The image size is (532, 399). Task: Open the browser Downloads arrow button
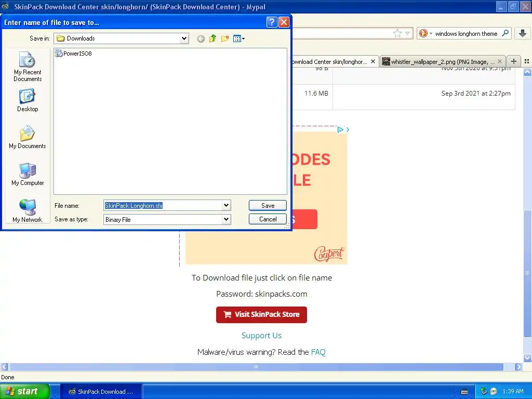pos(523,33)
